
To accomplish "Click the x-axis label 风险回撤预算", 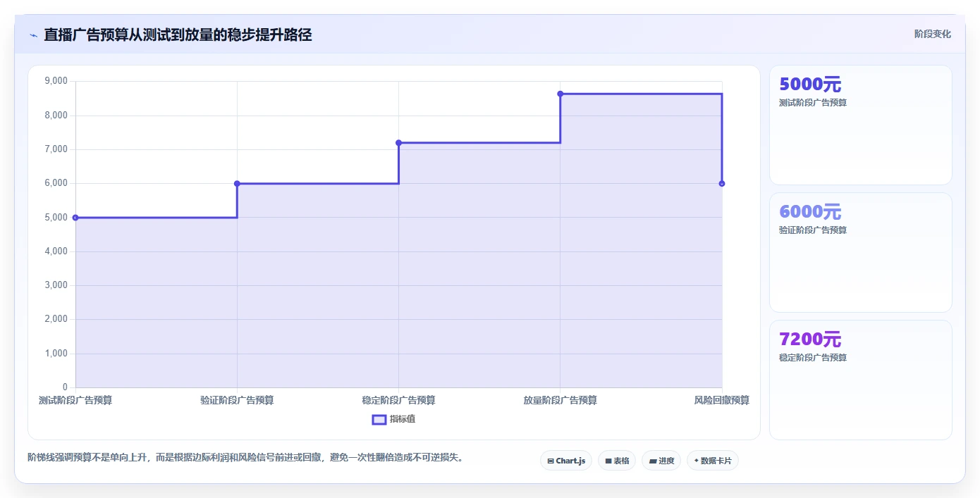I will [722, 400].
